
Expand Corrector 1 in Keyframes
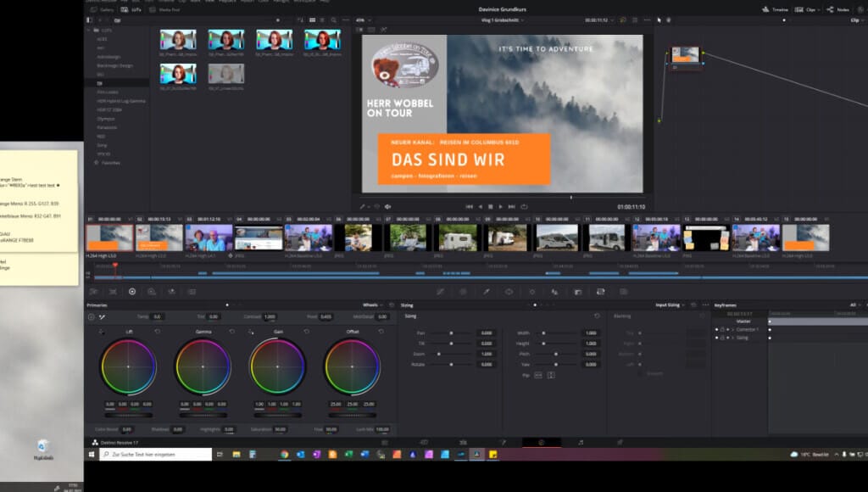[733, 329]
